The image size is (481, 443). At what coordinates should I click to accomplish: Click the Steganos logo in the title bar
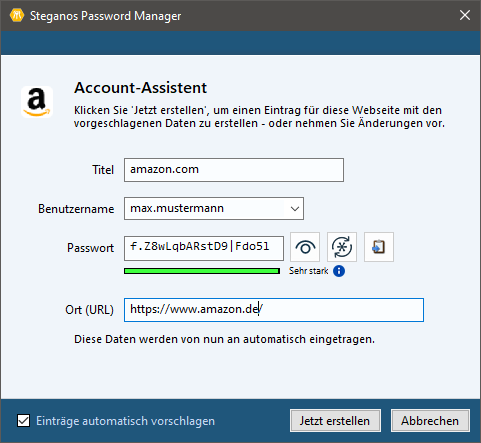click(x=17, y=15)
